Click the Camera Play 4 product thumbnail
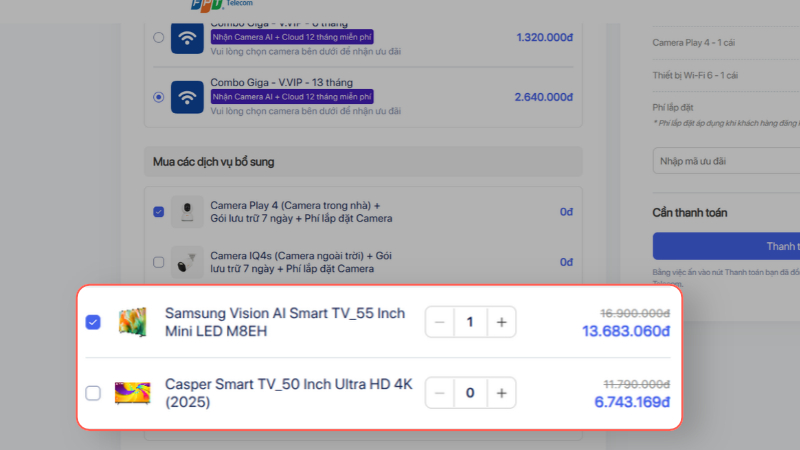 point(187,212)
